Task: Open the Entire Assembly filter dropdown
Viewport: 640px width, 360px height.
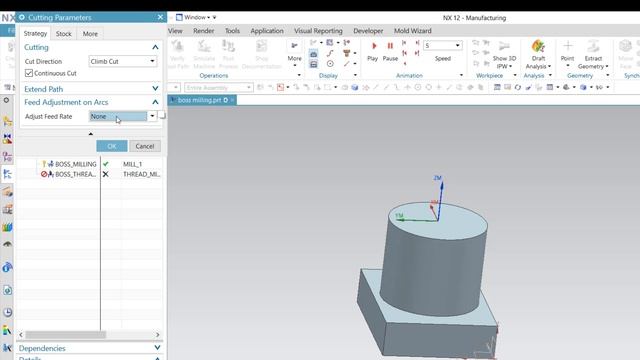Action: [218, 87]
